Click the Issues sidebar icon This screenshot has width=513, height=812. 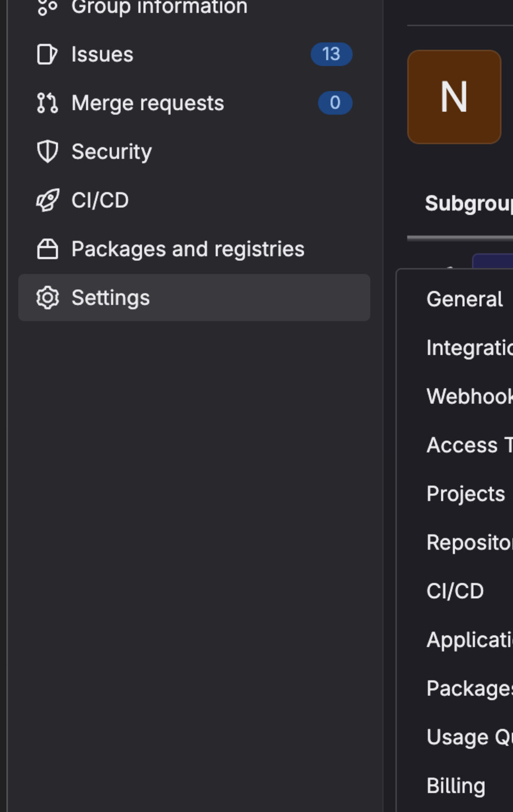tap(47, 54)
